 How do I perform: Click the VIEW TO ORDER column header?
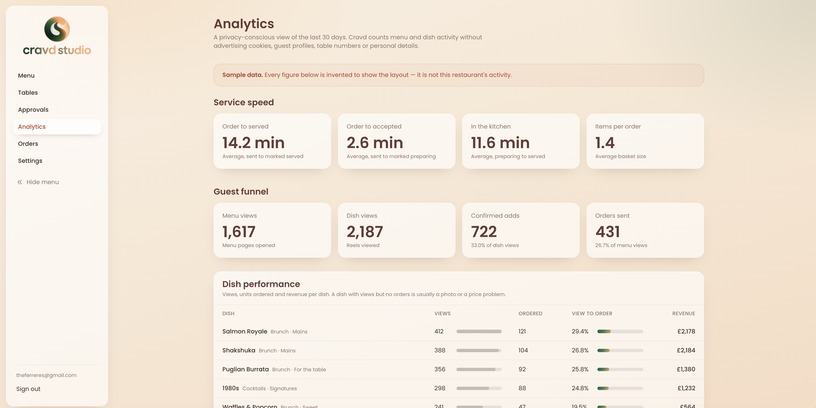point(592,314)
